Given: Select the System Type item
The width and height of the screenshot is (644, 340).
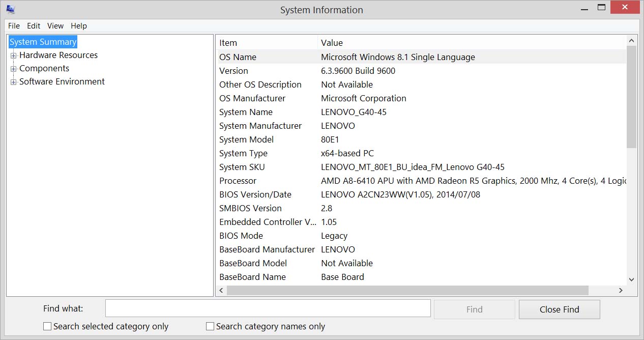Looking at the screenshot, I should click(243, 153).
